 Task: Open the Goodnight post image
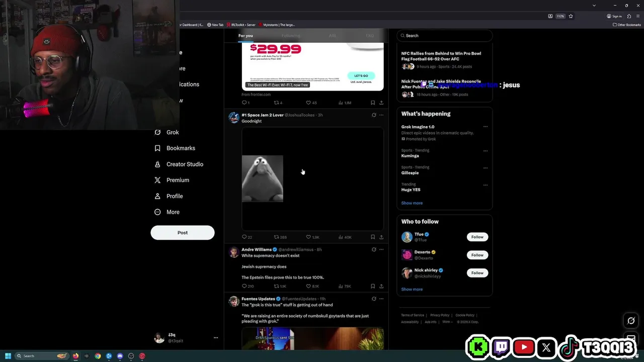click(312, 178)
